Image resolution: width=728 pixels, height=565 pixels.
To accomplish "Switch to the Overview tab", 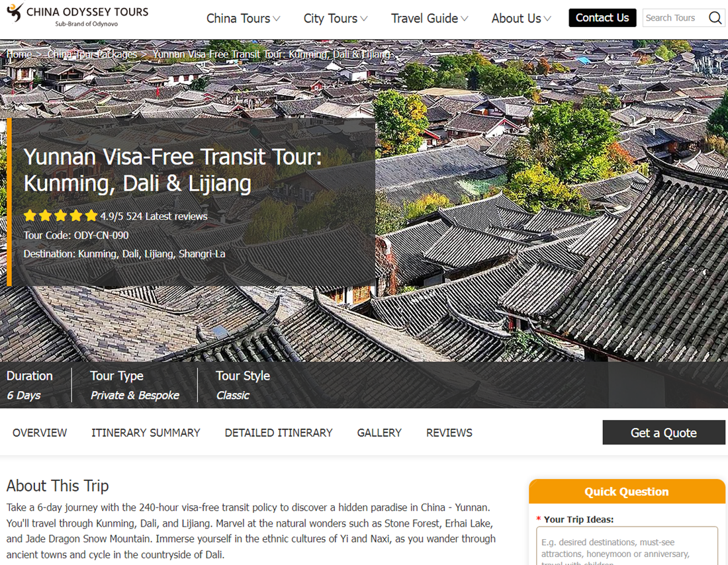I will tap(40, 433).
